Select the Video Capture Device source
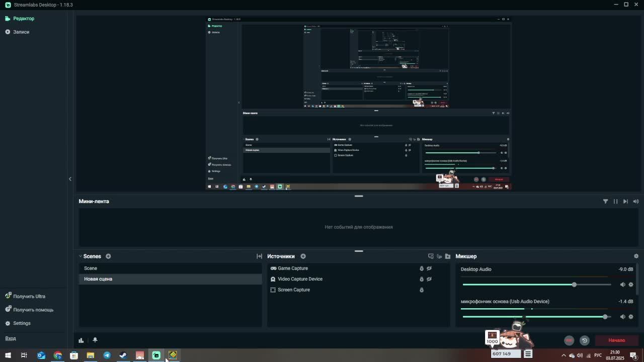Viewport: 644px width, 362px height. coord(296,279)
